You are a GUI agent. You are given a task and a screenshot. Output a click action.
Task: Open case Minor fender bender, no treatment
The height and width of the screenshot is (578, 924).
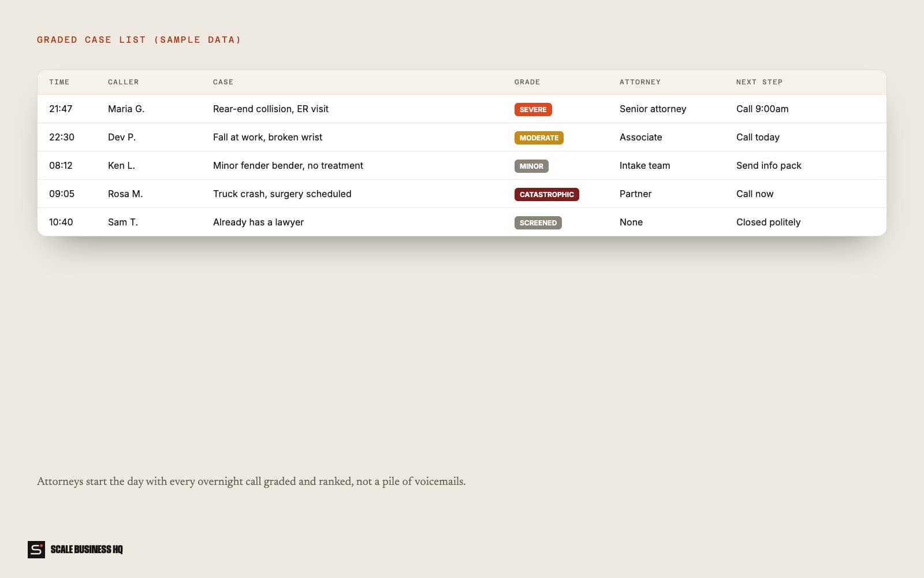[x=288, y=165]
